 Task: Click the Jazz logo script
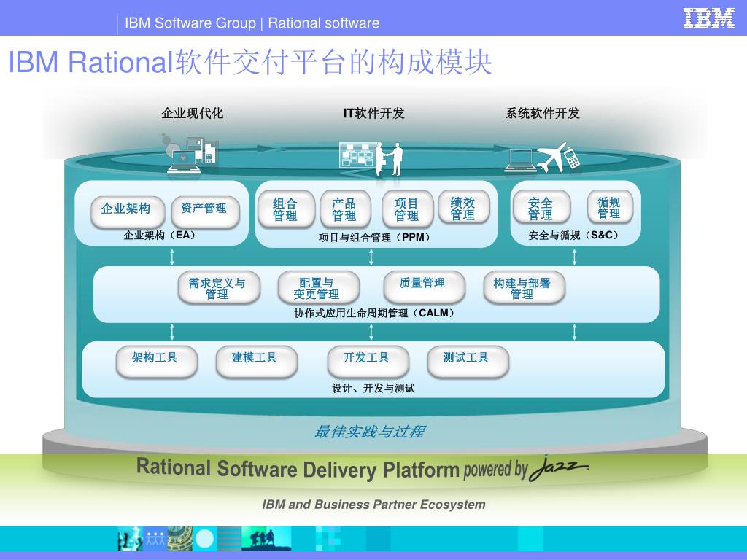[x=559, y=468]
